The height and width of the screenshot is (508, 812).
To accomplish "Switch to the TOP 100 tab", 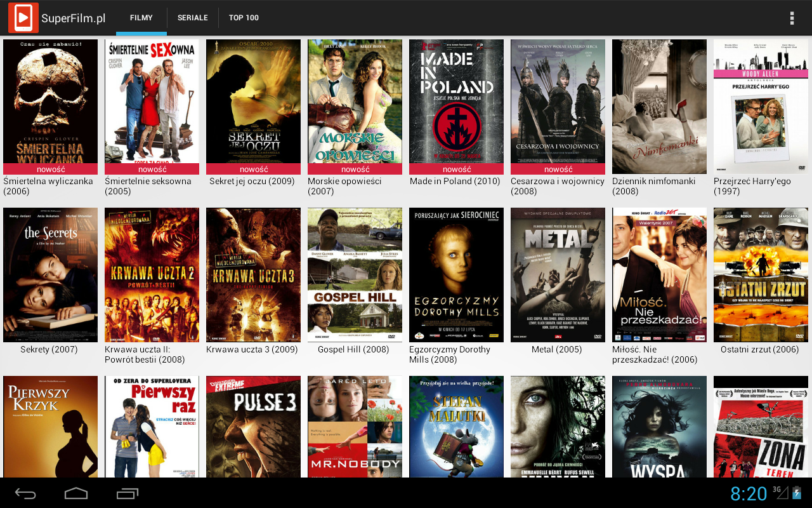I will pyautogui.click(x=244, y=18).
